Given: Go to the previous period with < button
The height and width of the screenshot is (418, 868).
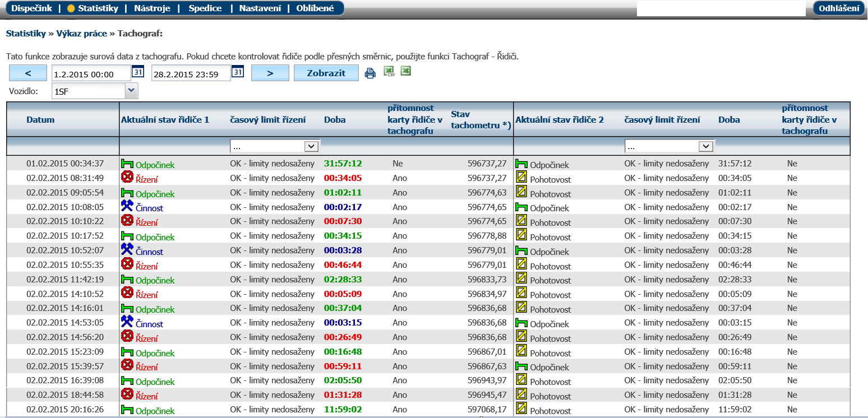Looking at the screenshot, I should tap(28, 73).
